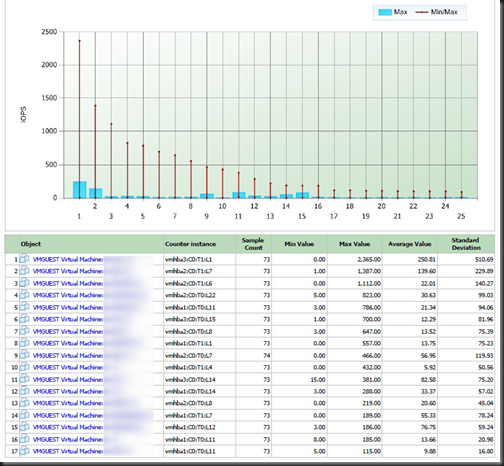Click VM icon in row 2

pyautogui.click(x=25, y=271)
